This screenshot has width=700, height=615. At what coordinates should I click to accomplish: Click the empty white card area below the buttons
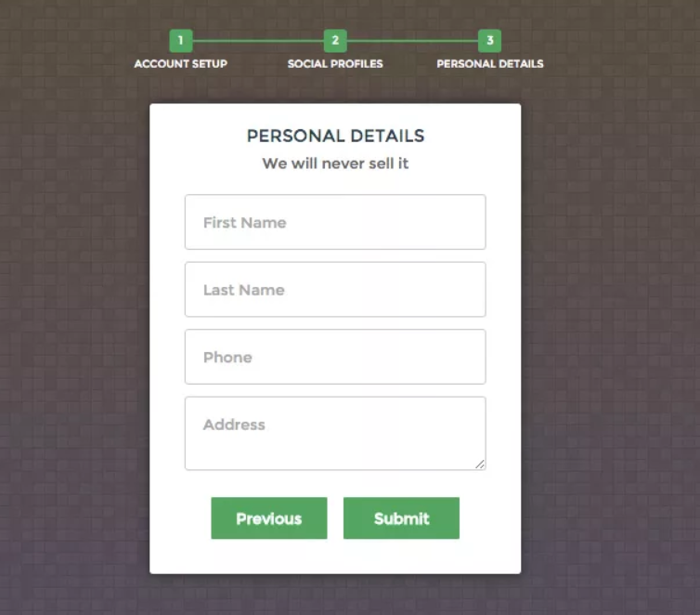(x=335, y=556)
